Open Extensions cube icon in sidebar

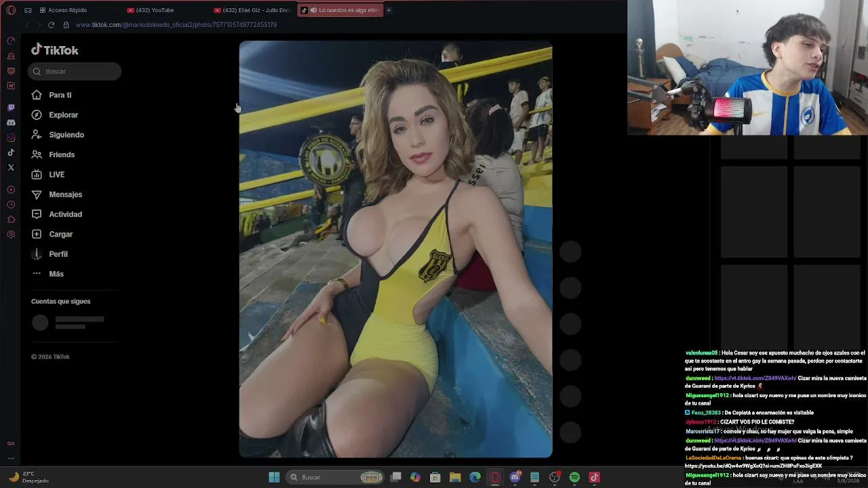[11, 220]
